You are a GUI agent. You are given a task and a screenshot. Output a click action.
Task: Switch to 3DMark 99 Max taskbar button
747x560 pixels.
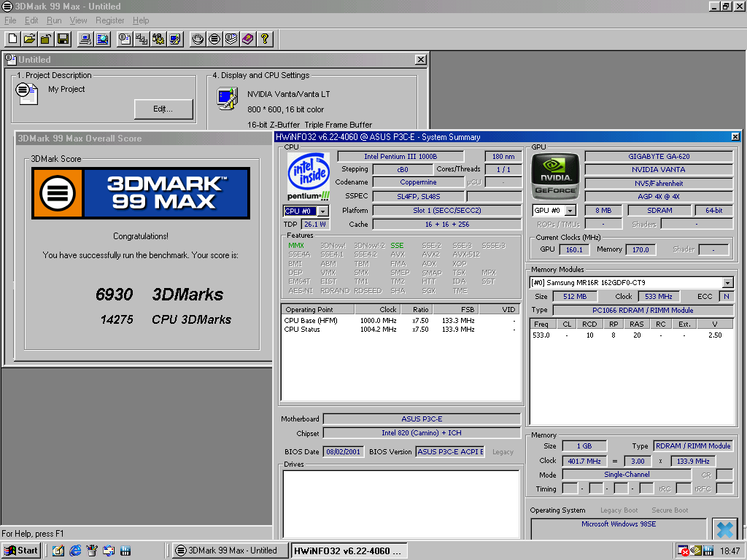tap(231, 551)
